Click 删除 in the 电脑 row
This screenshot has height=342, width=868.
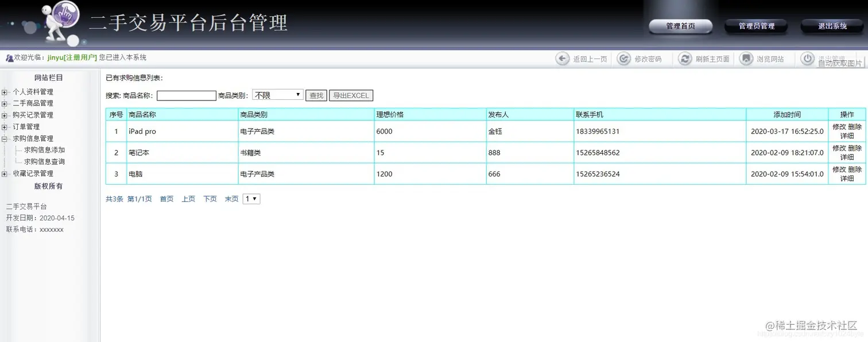pyautogui.click(x=855, y=169)
